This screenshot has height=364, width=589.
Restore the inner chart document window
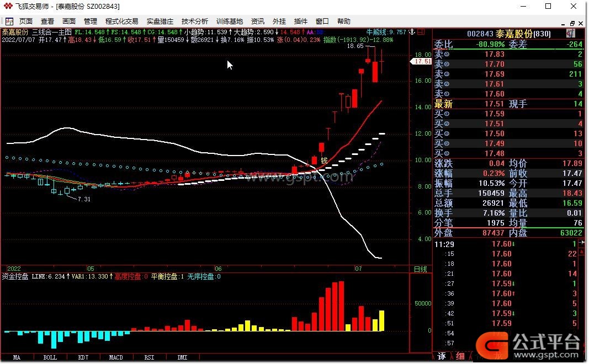[x=572, y=24]
